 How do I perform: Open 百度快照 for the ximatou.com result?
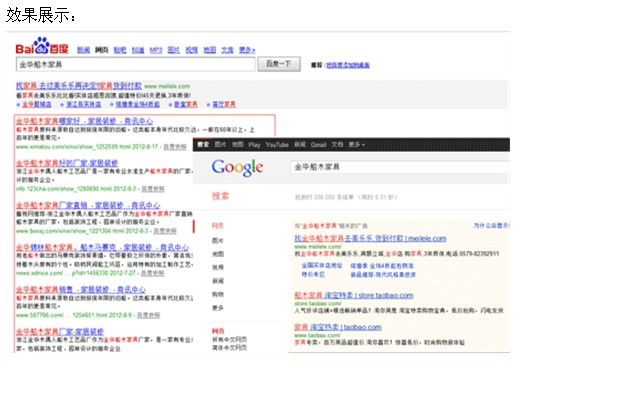pos(175,147)
